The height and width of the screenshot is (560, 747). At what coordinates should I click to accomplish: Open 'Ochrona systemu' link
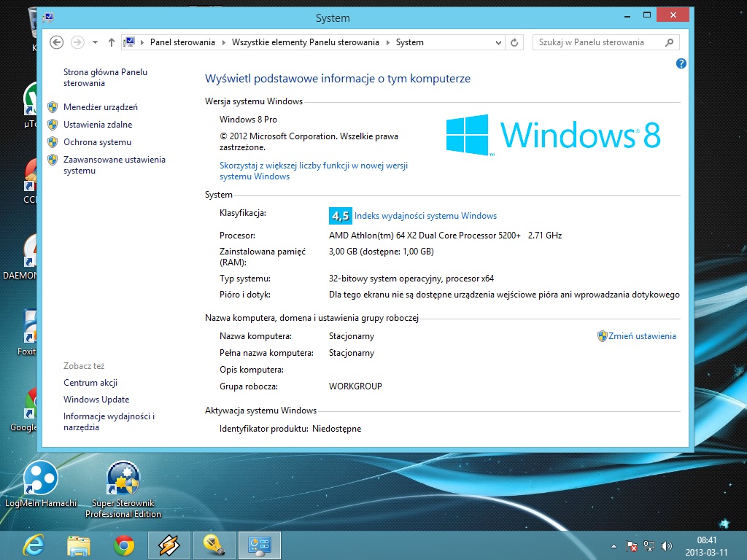point(97,142)
